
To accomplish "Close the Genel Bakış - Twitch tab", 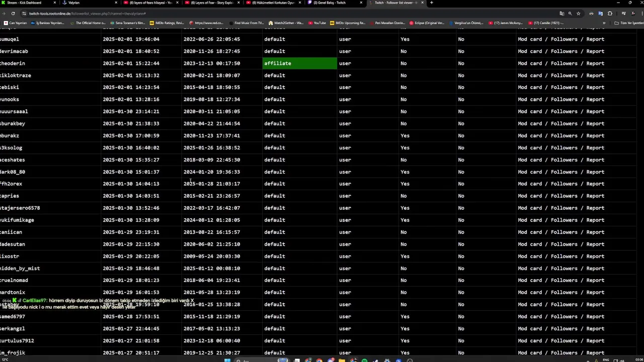I will tap(361, 3).
